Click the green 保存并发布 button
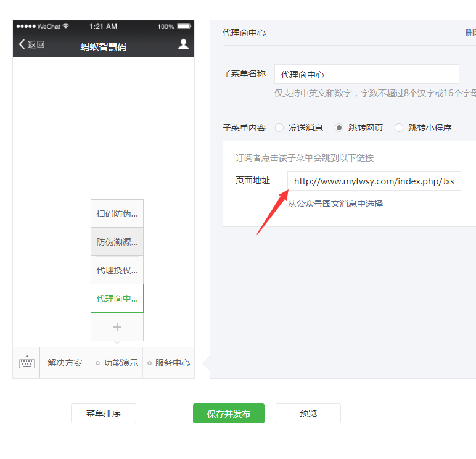 pyautogui.click(x=229, y=413)
